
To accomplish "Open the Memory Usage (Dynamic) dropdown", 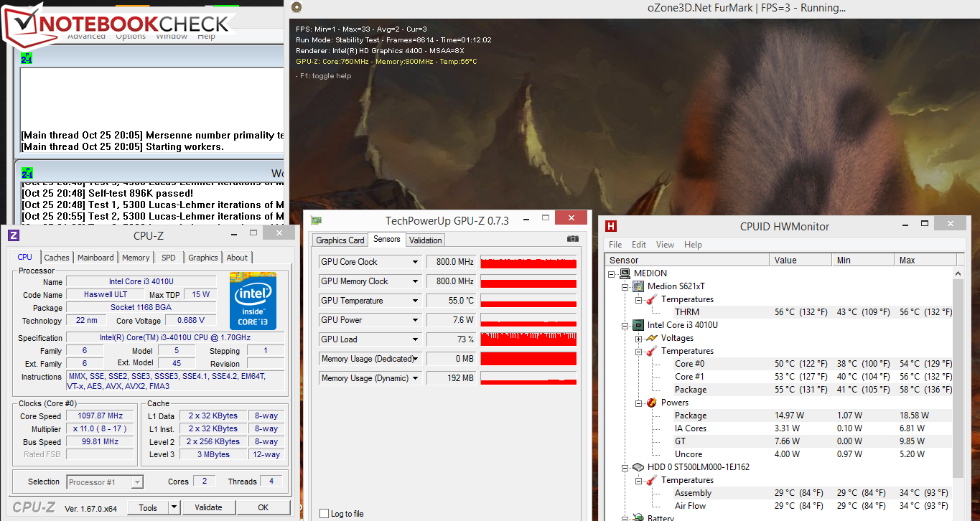I will (x=415, y=378).
